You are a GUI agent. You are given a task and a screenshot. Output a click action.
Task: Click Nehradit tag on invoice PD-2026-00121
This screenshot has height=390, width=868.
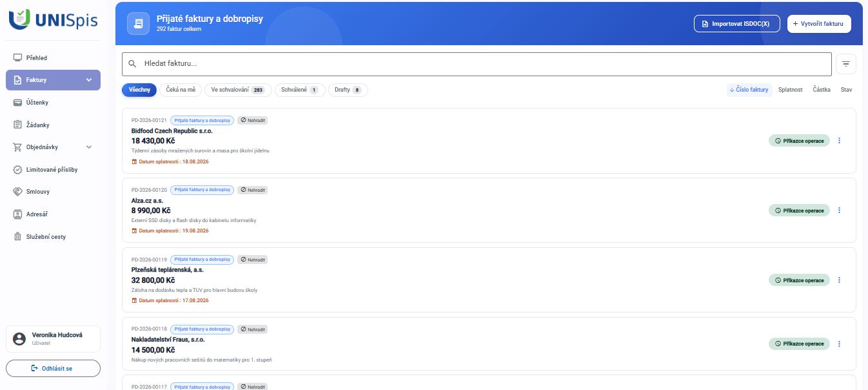click(x=252, y=120)
